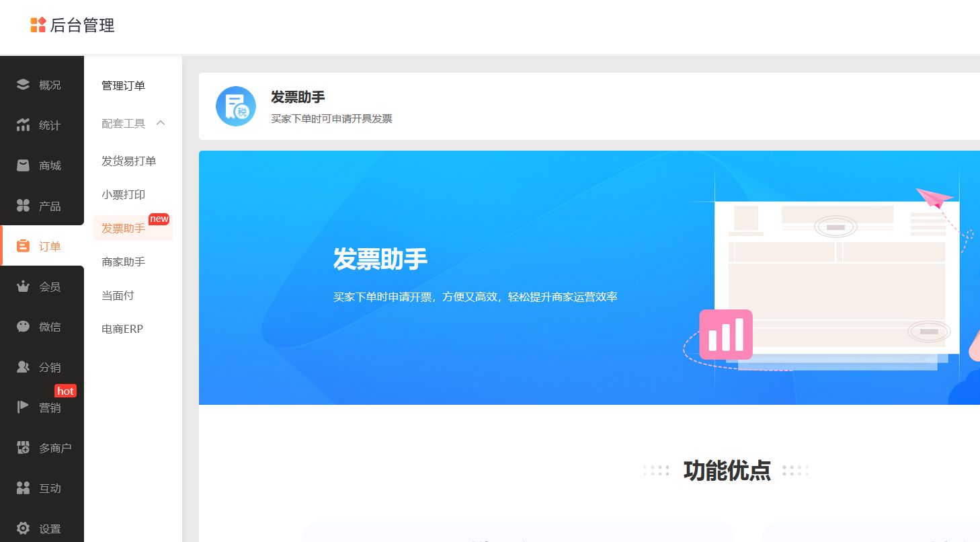Open the 发票助手 invoice assistant logo icon
Screen dimensions: 980x542
click(x=236, y=106)
